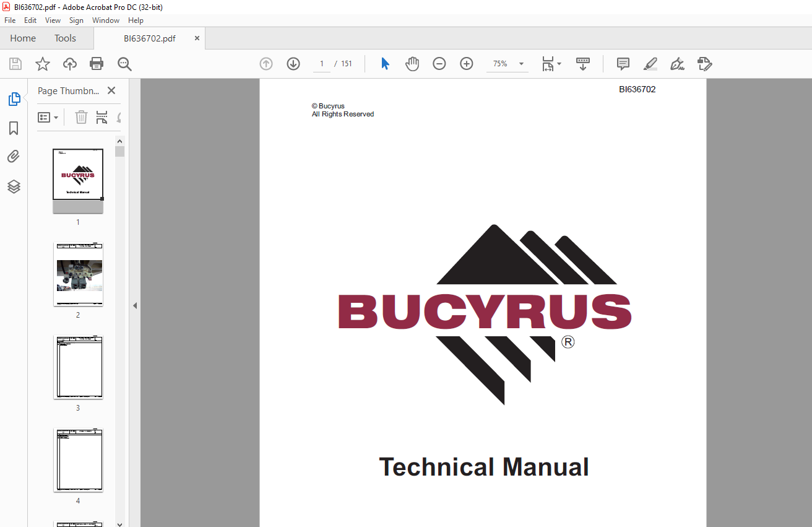Select the BI636702.pdf document tab
This screenshot has height=527, width=812.
149,38
